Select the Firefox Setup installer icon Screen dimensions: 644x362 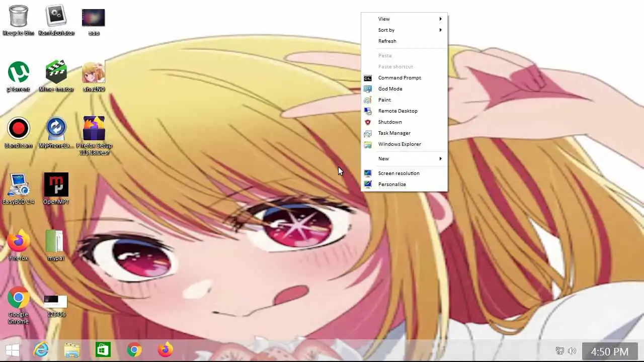(94, 136)
